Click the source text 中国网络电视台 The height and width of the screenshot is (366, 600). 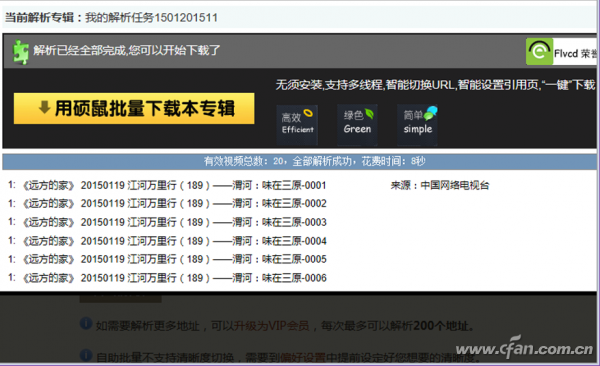455,185
